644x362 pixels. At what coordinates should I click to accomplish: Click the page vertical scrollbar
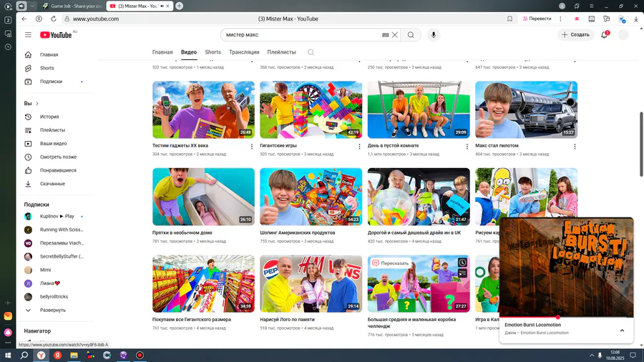(640, 144)
